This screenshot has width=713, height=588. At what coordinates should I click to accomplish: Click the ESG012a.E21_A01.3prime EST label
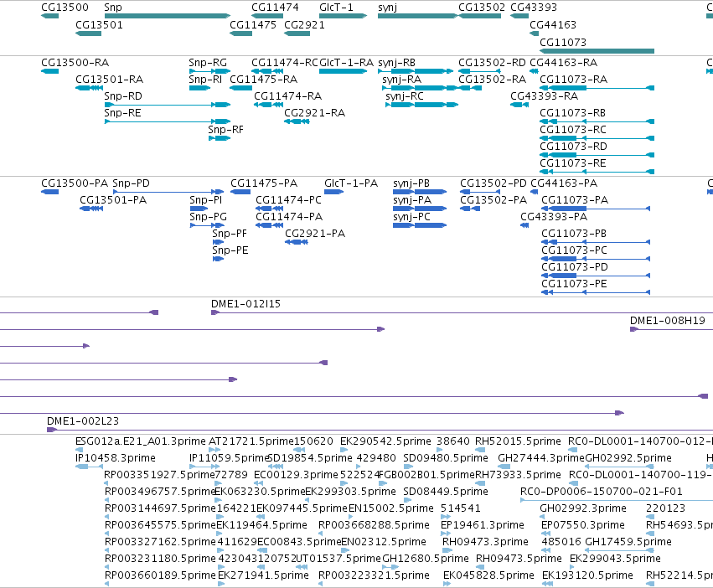pos(141,441)
